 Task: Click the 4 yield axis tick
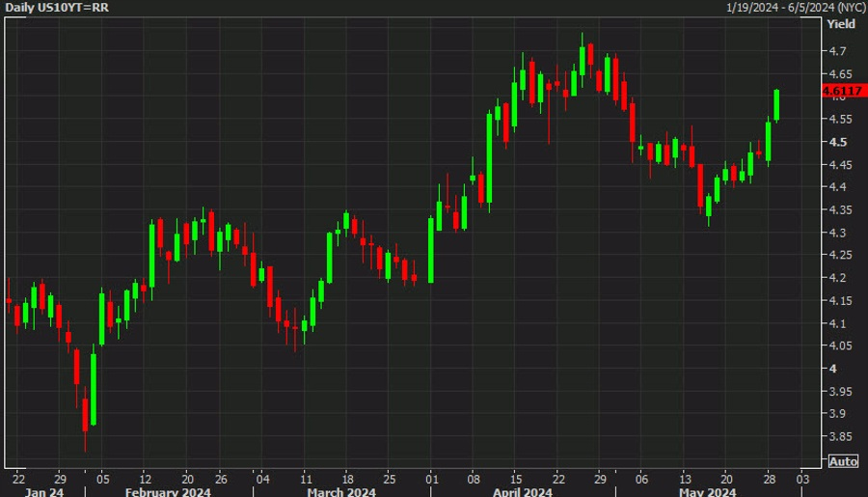833,369
